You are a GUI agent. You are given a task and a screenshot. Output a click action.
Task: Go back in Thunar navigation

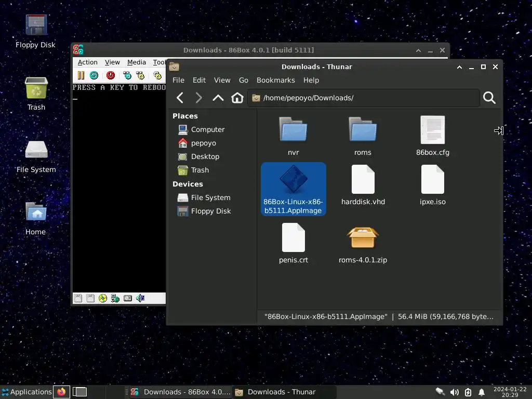(180, 98)
